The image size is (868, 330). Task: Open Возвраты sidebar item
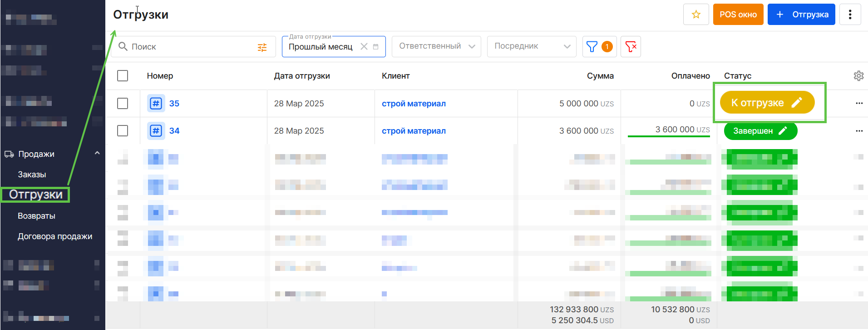pyautogui.click(x=36, y=216)
